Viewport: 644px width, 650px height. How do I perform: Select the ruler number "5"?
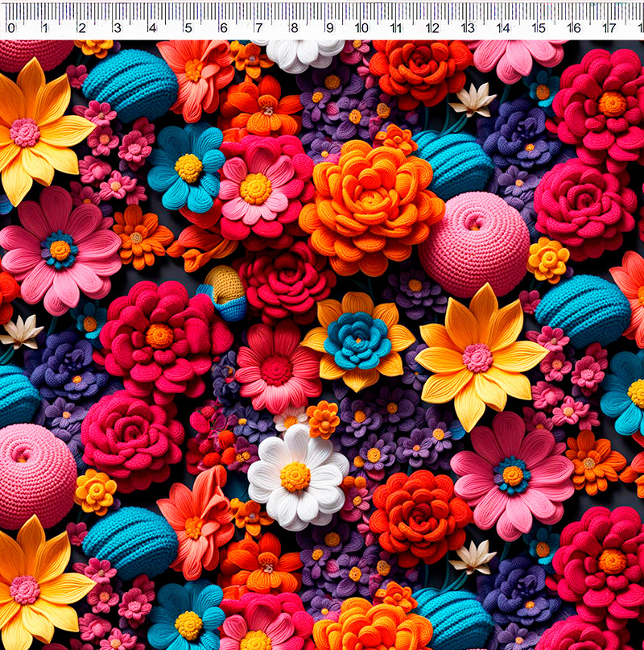188,28
